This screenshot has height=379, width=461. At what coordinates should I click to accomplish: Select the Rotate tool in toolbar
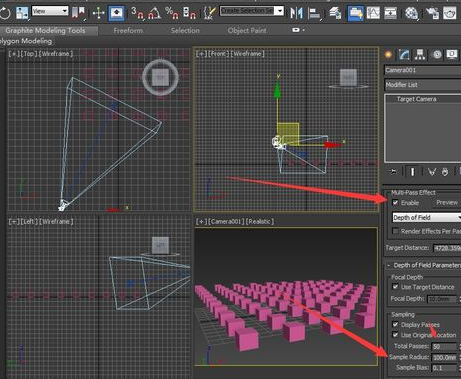tap(5, 13)
